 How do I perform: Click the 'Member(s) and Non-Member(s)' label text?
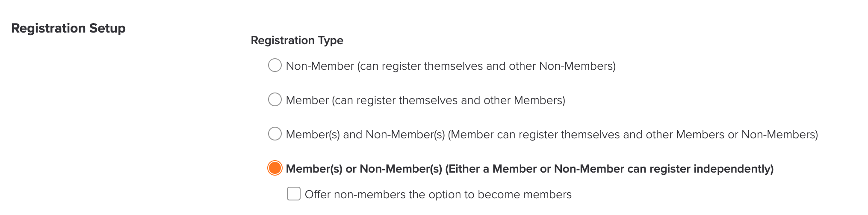tap(365, 134)
